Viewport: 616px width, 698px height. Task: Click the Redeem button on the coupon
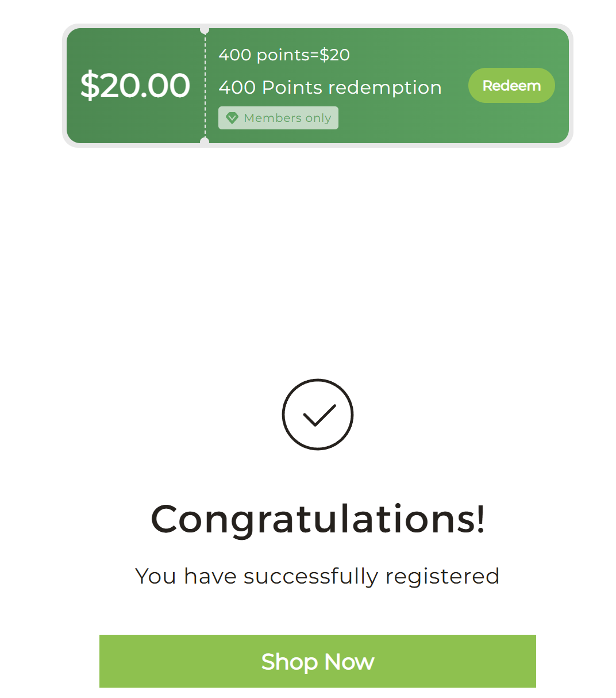511,86
